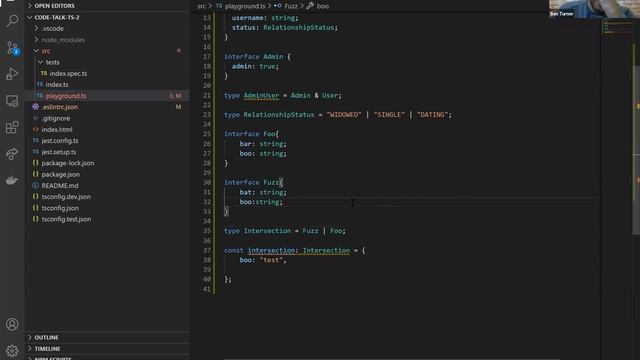Click the underlined intersection variable

(271, 251)
